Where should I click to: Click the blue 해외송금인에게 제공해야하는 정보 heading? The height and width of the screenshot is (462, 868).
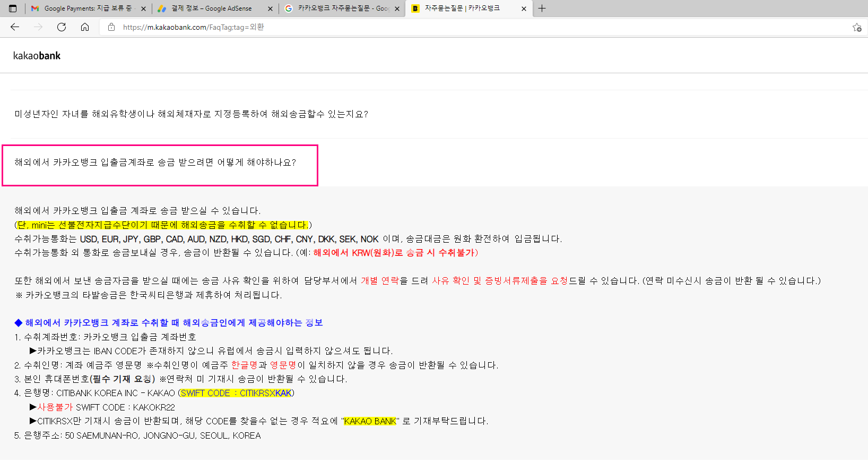tap(169, 322)
